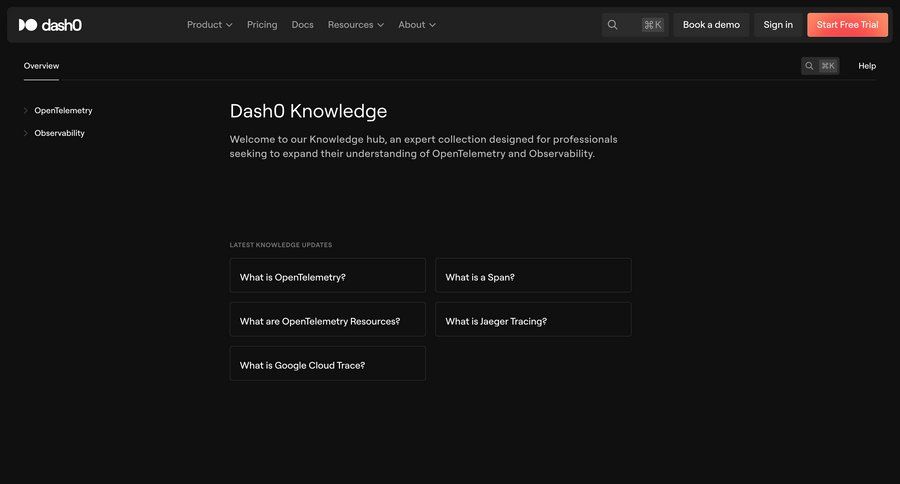
Task: Open the OpenTelemetry sidebar item
Action: coord(63,110)
